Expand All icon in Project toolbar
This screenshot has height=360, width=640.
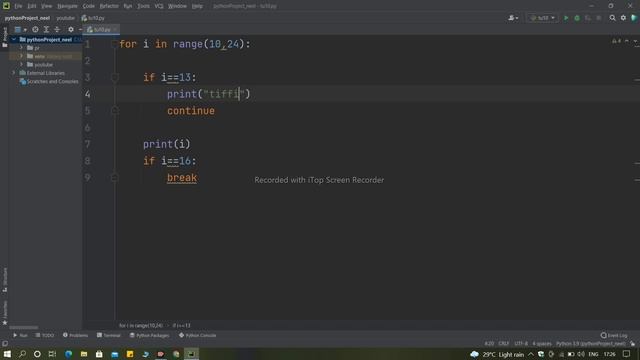click(x=46, y=29)
